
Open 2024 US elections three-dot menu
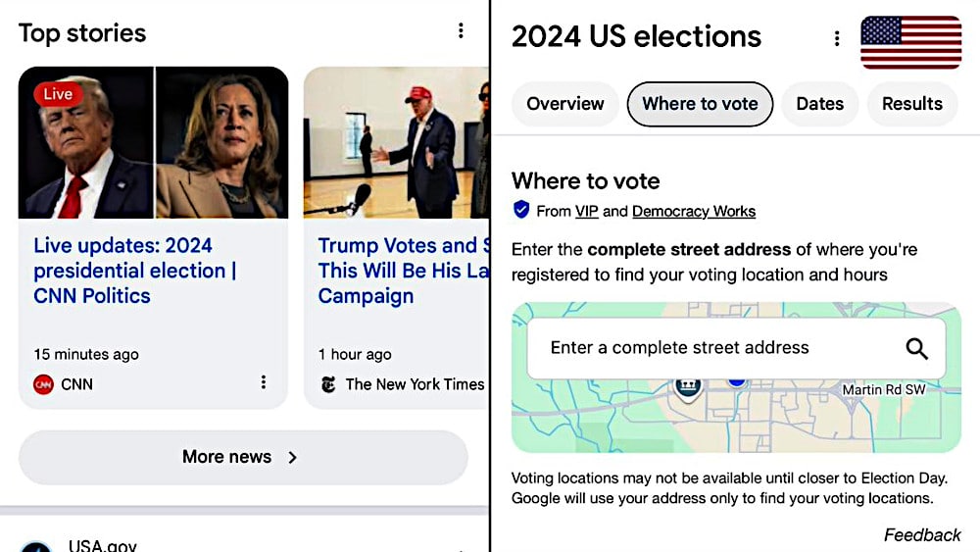click(x=836, y=38)
